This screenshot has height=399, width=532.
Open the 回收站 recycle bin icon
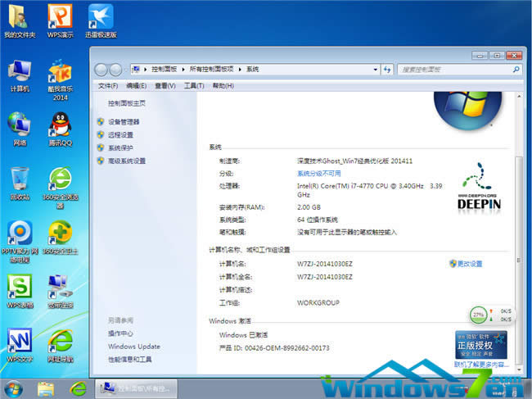[x=20, y=180]
